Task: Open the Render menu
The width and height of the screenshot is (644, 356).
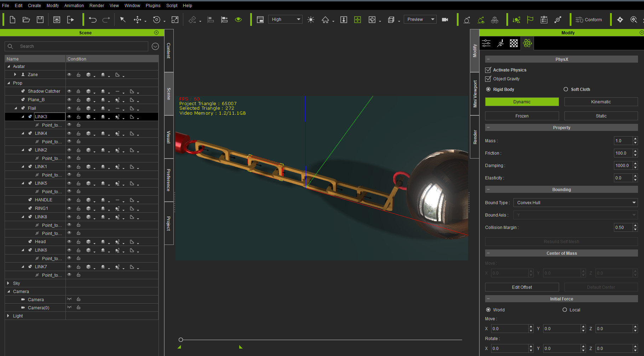Action: [97, 6]
